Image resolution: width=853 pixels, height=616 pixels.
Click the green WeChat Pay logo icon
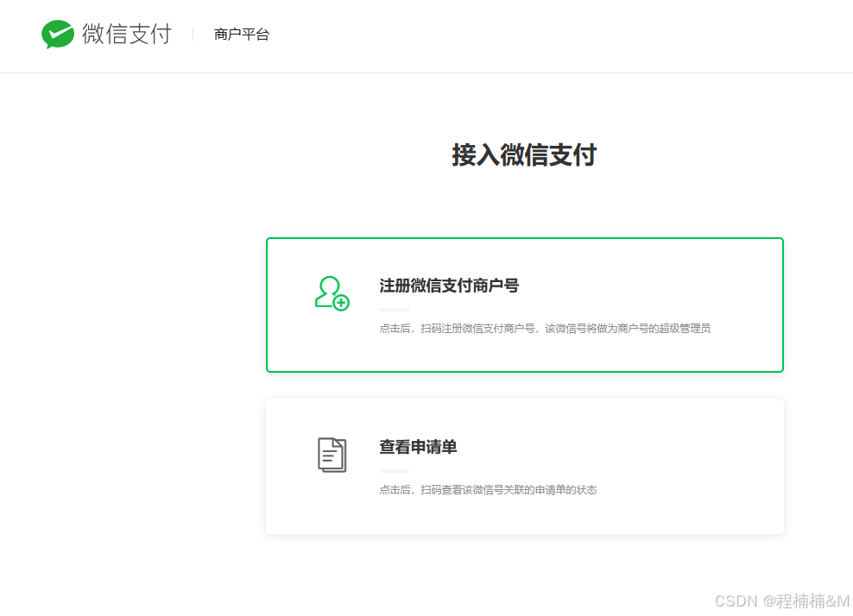(58, 35)
